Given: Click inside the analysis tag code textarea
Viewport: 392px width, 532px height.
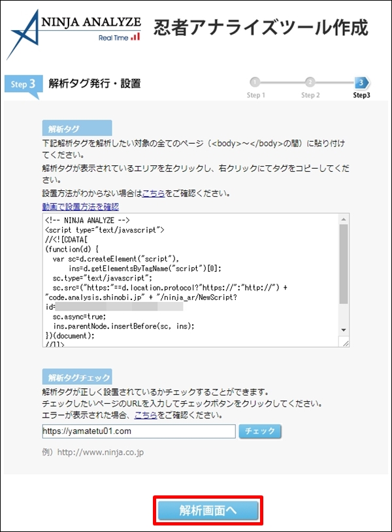Looking at the screenshot, I should pyautogui.click(x=191, y=280).
